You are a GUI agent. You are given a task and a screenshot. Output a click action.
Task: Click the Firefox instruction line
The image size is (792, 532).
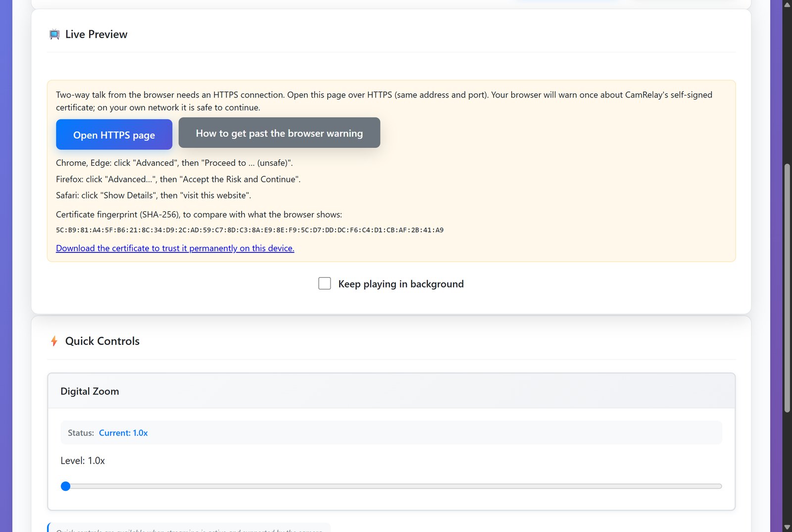pyautogui.click(x=178, y=179)
